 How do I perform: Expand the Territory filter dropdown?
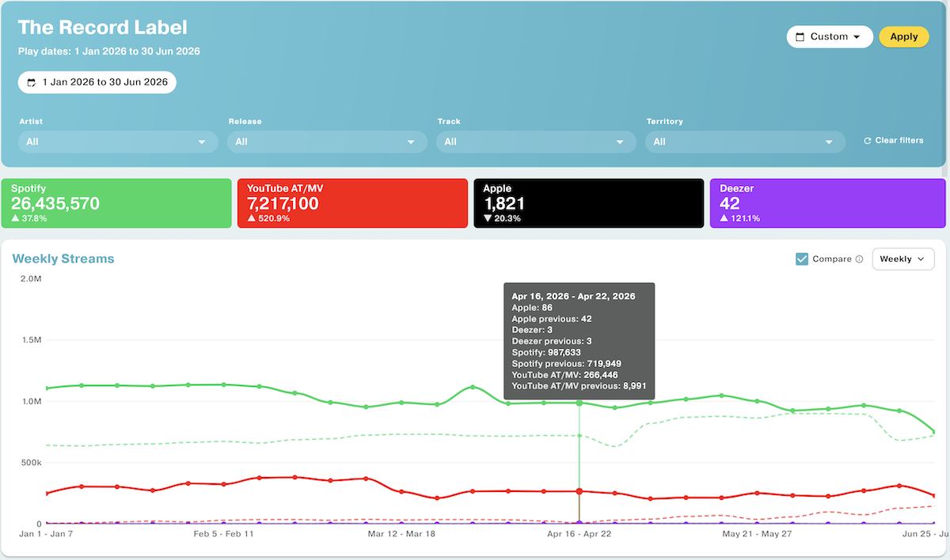[x=745, y=142]
